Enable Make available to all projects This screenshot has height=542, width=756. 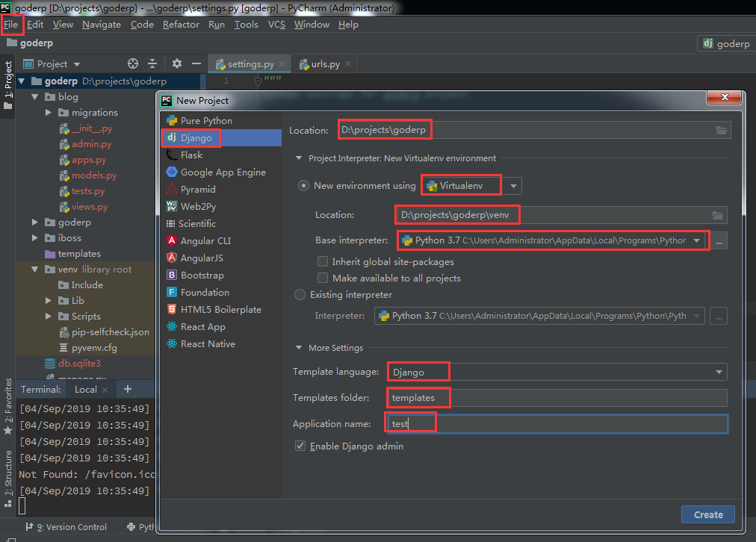(x=323, y=278)
